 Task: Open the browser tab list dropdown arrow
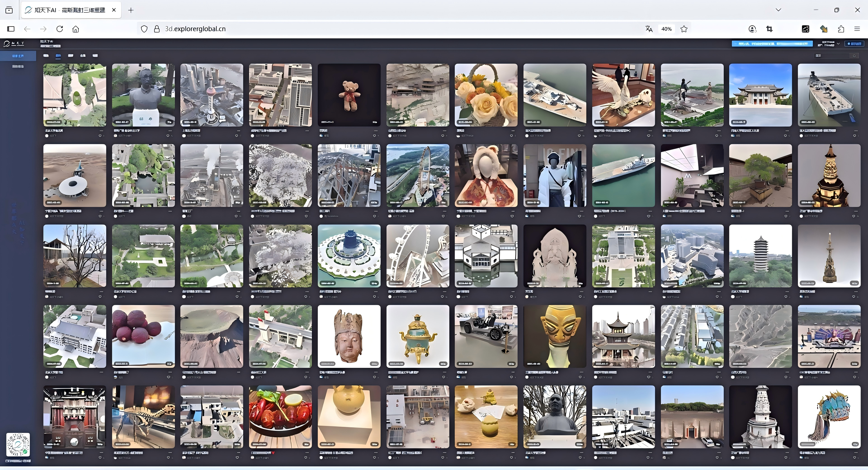(778, 10)
